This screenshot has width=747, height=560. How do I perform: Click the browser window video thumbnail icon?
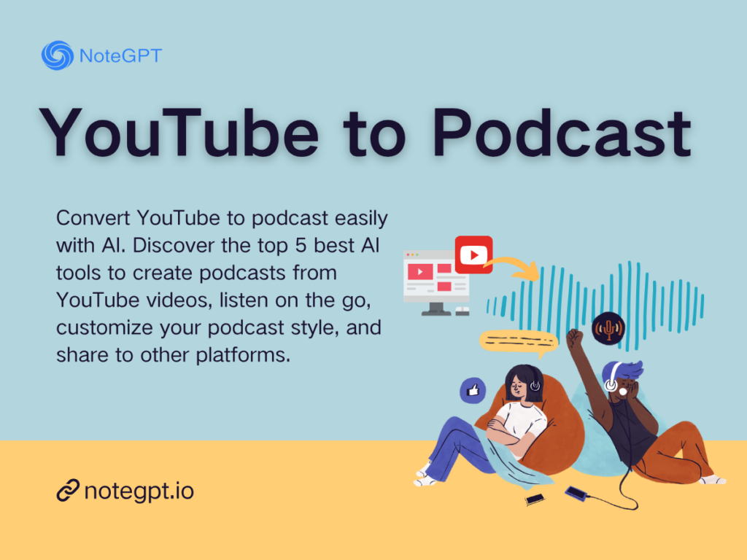[421, 272]
